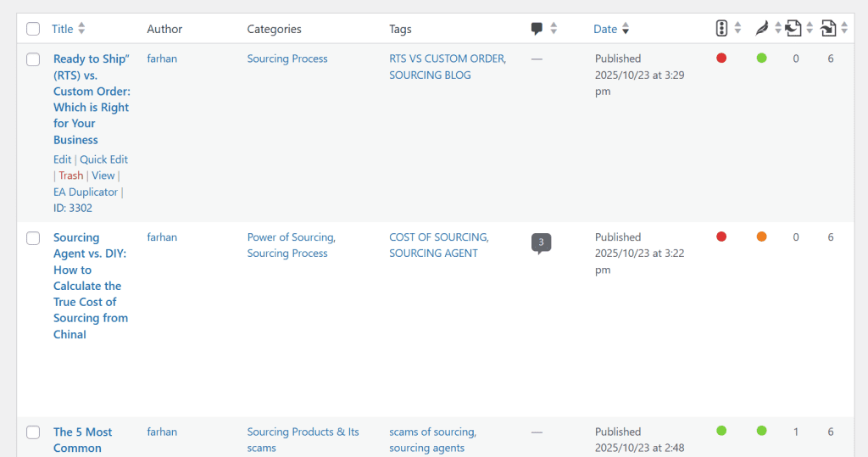Click red SEO dot in Ready to Ship row
The width and height of the screenshot is (868, 457).
(721, 59)
